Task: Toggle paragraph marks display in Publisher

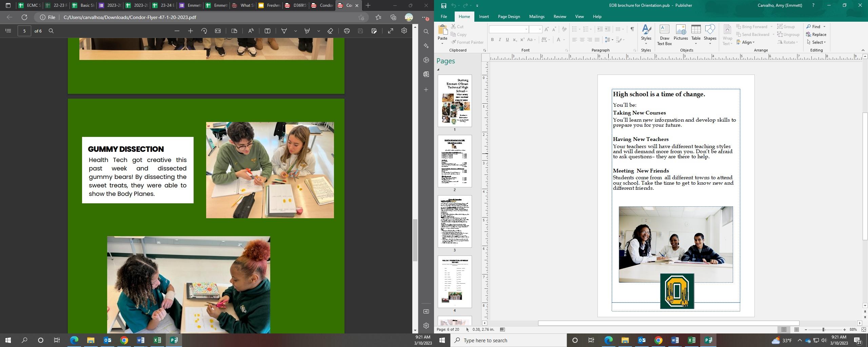Action: (x=632, y=29)
